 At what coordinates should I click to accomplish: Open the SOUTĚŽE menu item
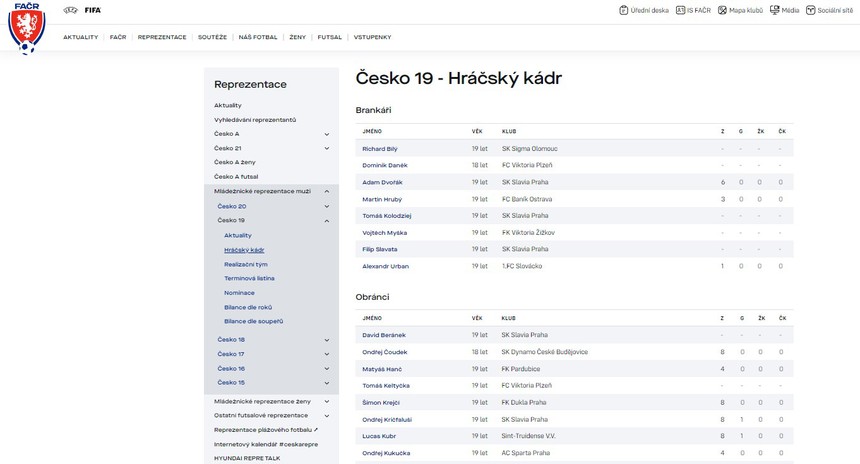[x=212, y=37]
